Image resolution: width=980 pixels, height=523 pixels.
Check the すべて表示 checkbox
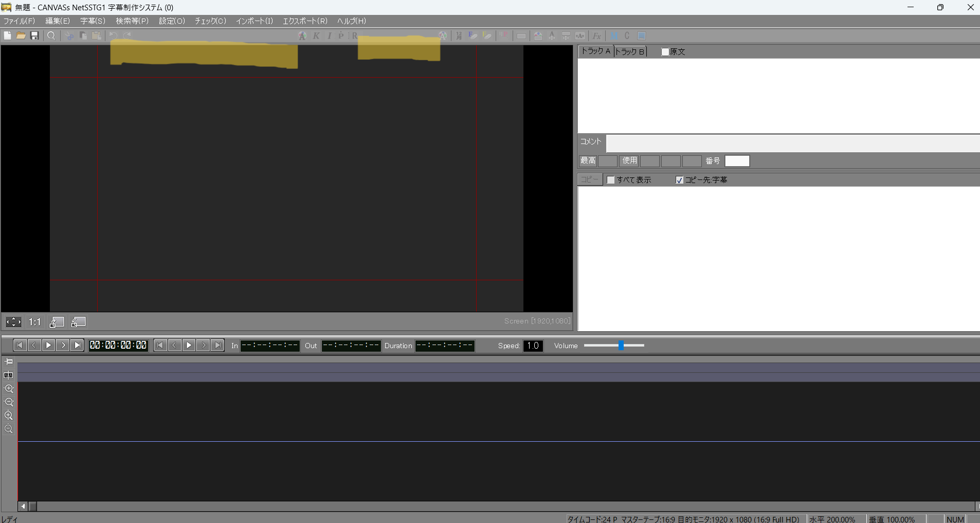point(611,180)
